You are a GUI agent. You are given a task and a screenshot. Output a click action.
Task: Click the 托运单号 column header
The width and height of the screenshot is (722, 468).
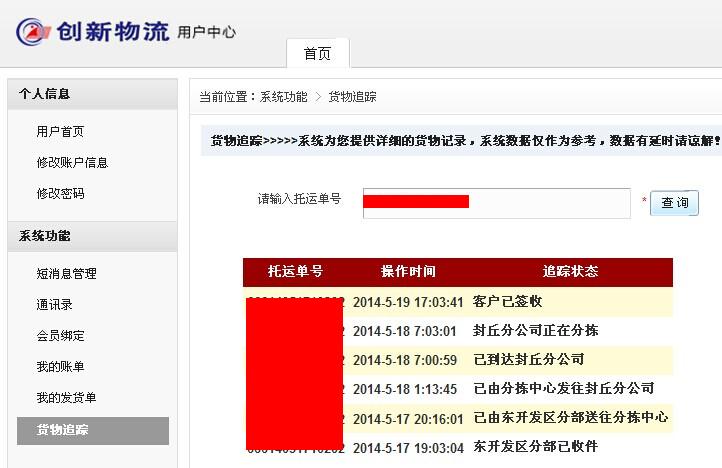[295, 271]
